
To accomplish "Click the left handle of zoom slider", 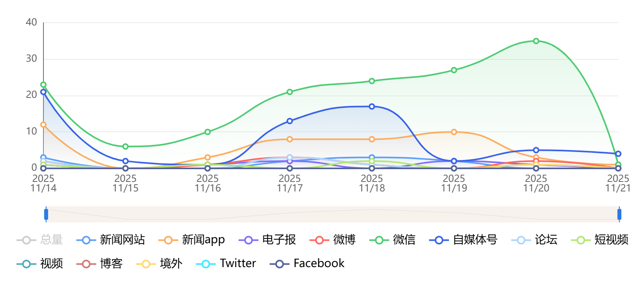I will [46, 214].
